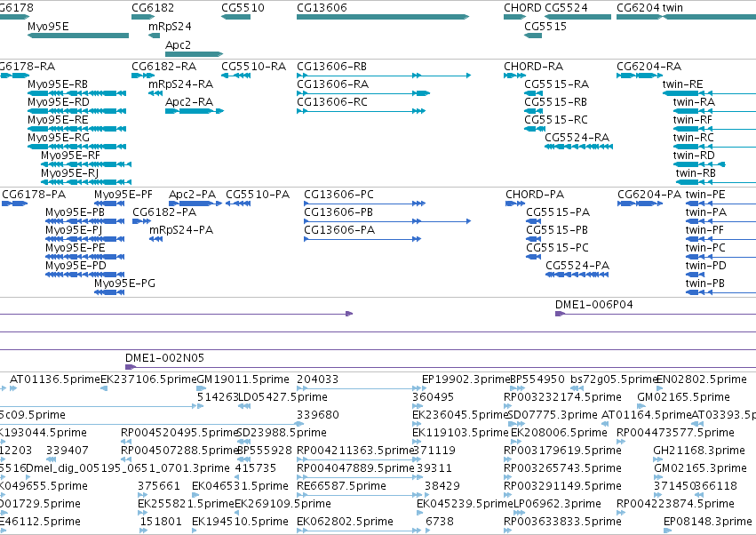Select EST label RE66587.5prime
Image resolution: width=756 pixels, height=535 pixels.
tap(341, 486)
